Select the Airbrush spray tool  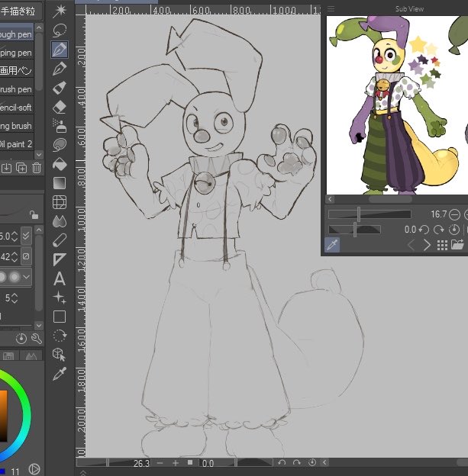pyautogui.click(x=60, y=126)
